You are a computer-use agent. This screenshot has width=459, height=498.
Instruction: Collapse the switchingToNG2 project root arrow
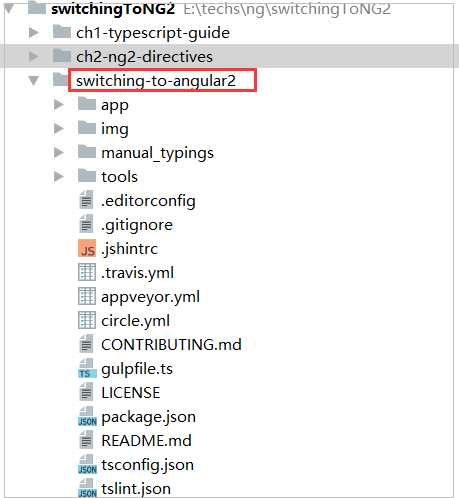(x=9, y=8)
